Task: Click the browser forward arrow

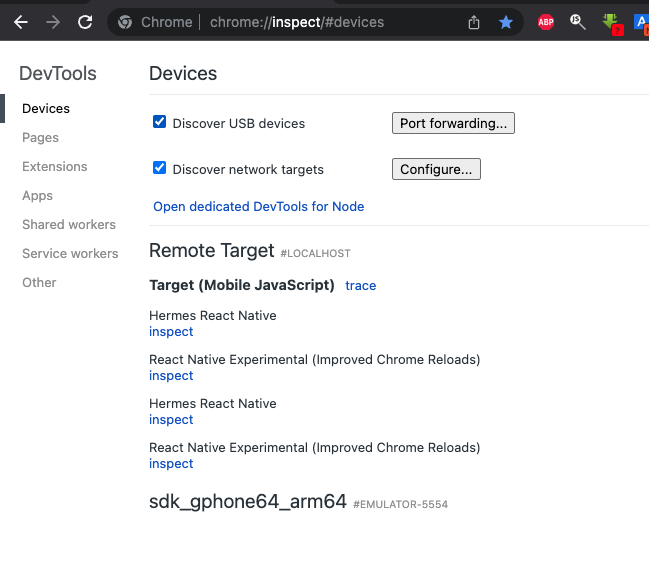Action: 53,22
